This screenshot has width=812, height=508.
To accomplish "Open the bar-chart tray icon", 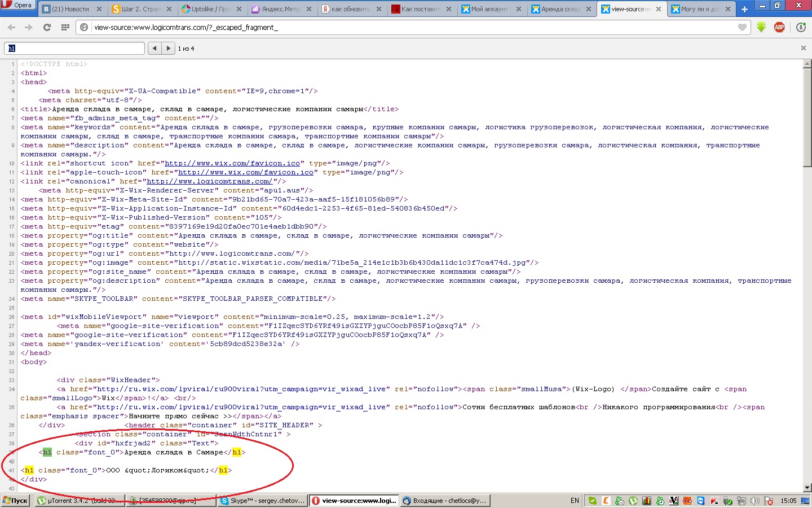I will pyautogui.click(x=647, y=500).
